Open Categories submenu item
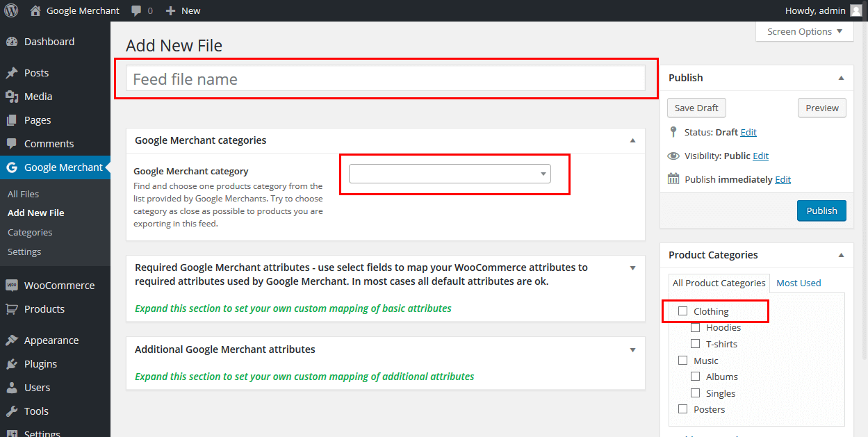This screenshot has width=868, height=437. tap(30, 232)
